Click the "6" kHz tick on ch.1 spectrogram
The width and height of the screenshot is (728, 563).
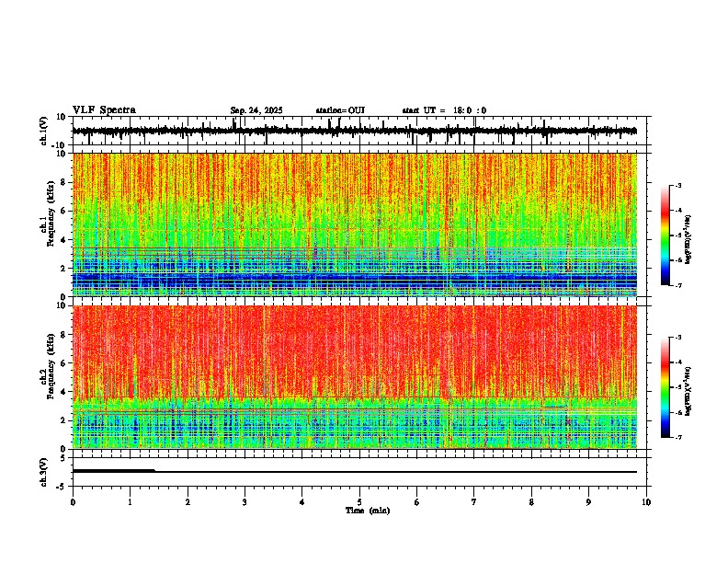(x=63, y=211)
